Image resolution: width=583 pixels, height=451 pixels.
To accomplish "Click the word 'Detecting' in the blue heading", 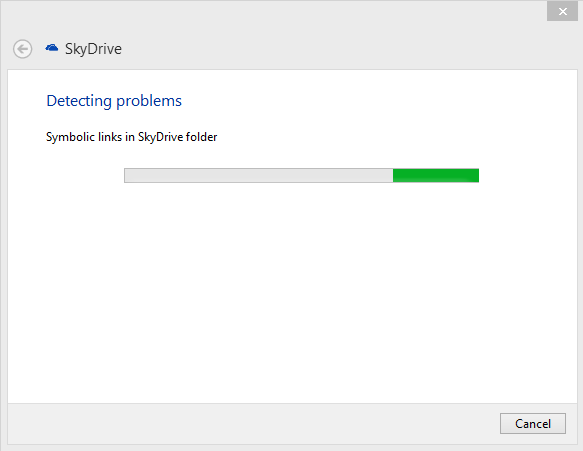I will (79, 101).
